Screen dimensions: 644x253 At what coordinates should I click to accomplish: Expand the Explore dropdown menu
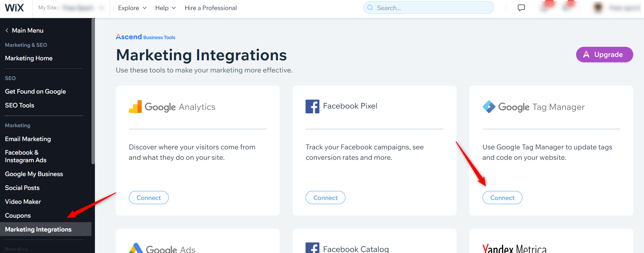click(132, 8)
